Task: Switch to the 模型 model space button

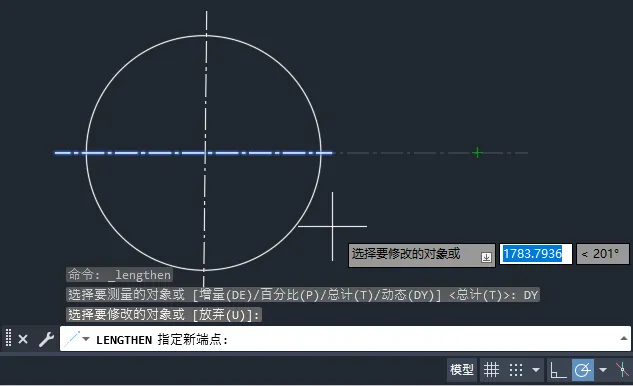Action: [462, 369]
